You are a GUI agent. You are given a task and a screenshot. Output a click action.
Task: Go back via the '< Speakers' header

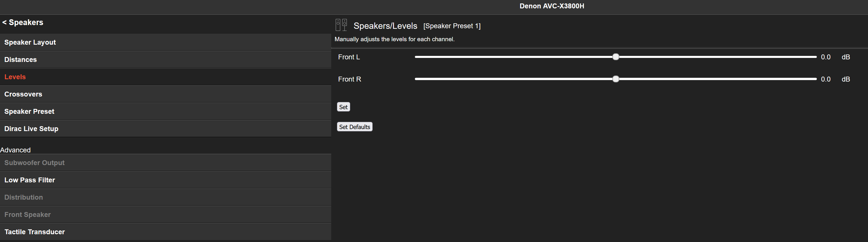[23, 22]
